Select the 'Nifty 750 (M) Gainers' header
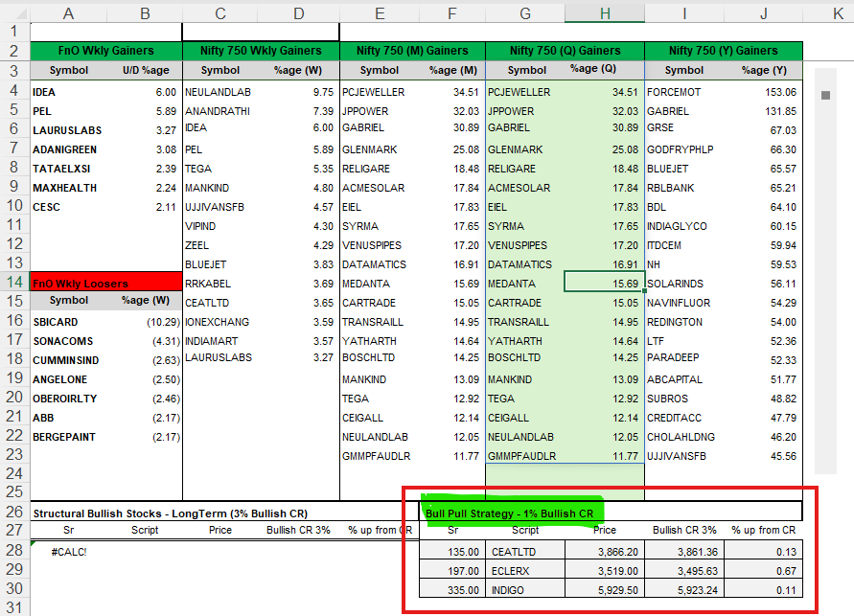 coord(412,51)
